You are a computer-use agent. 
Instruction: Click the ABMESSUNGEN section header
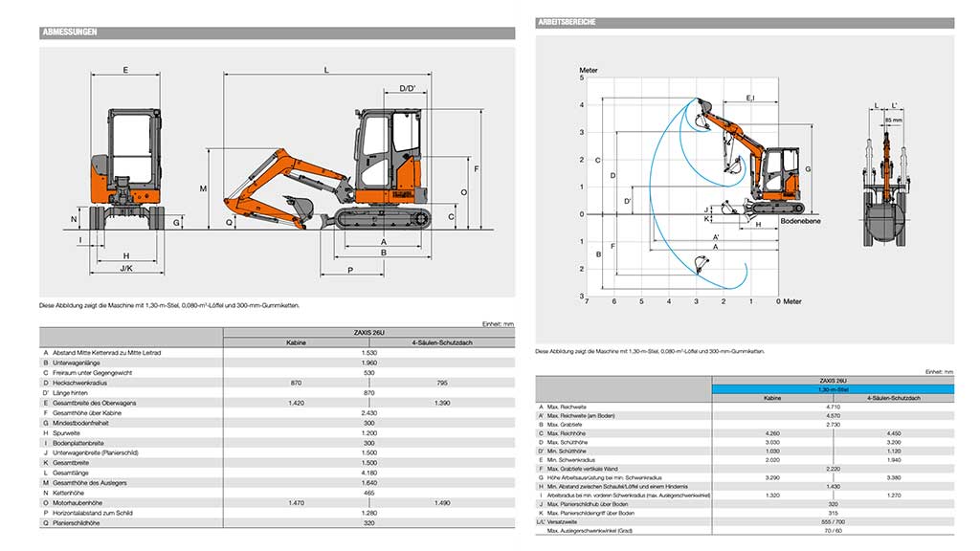point(277,32)
